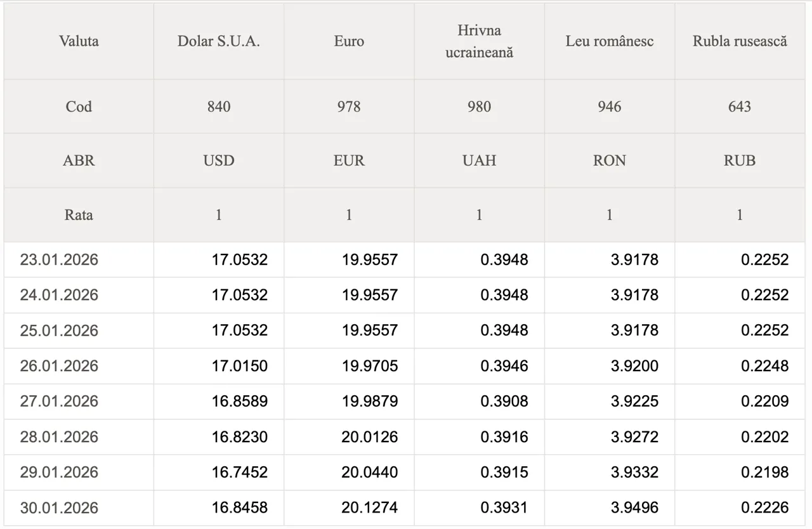Click the 26.01.2026 date cell
Viewport: 812px width, 529px height.
click(59, 366)
